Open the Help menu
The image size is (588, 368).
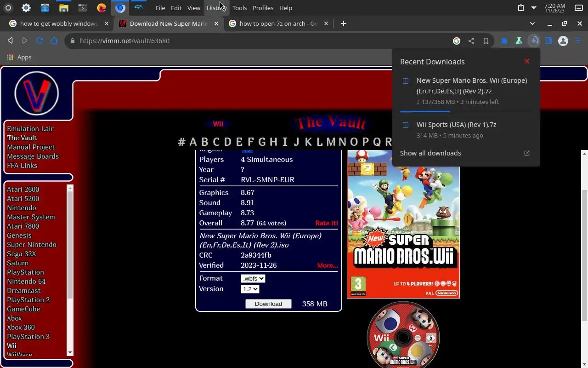coord(286,8)
